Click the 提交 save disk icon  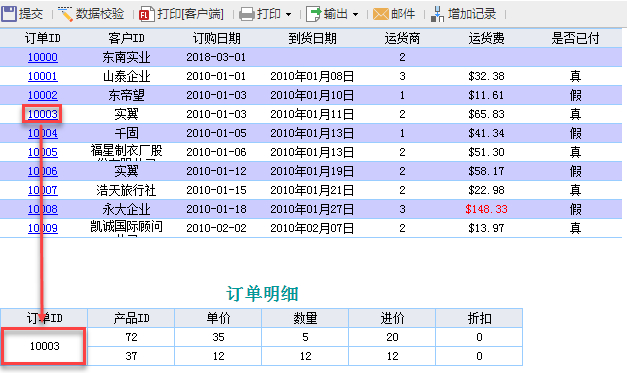8,14
